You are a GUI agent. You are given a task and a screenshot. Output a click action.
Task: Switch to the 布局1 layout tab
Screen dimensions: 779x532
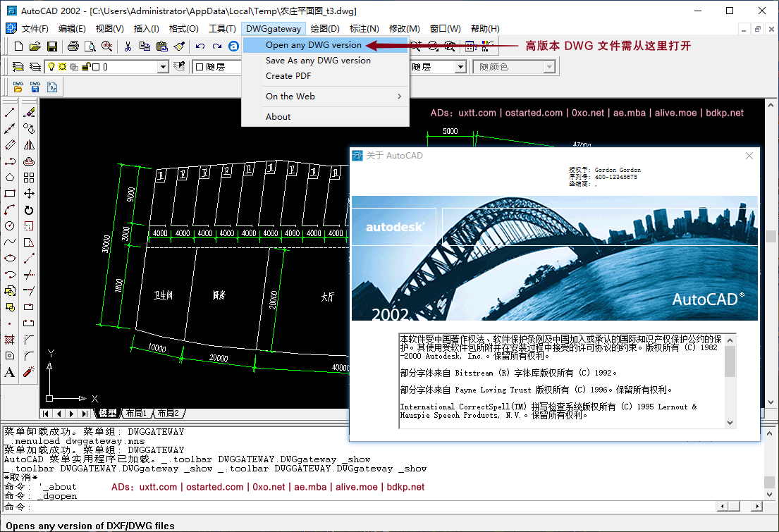coord(136,414)
